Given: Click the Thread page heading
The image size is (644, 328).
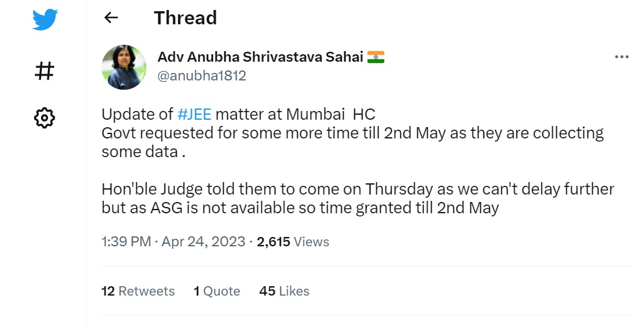Looking at the screenshot, I should (186, 18).
